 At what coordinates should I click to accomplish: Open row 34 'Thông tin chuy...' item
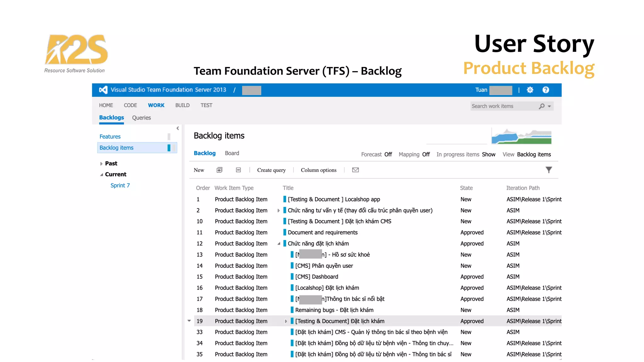pos(374,343)
